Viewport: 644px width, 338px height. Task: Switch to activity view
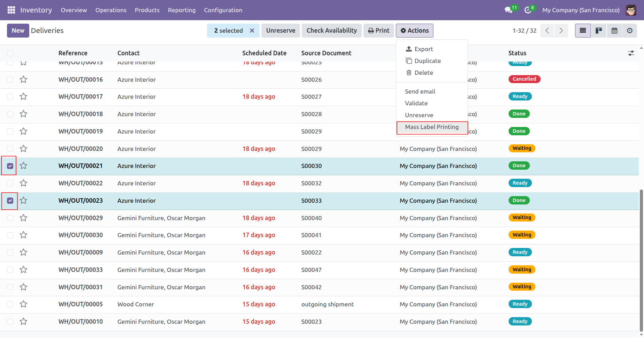tap(630, 31)
